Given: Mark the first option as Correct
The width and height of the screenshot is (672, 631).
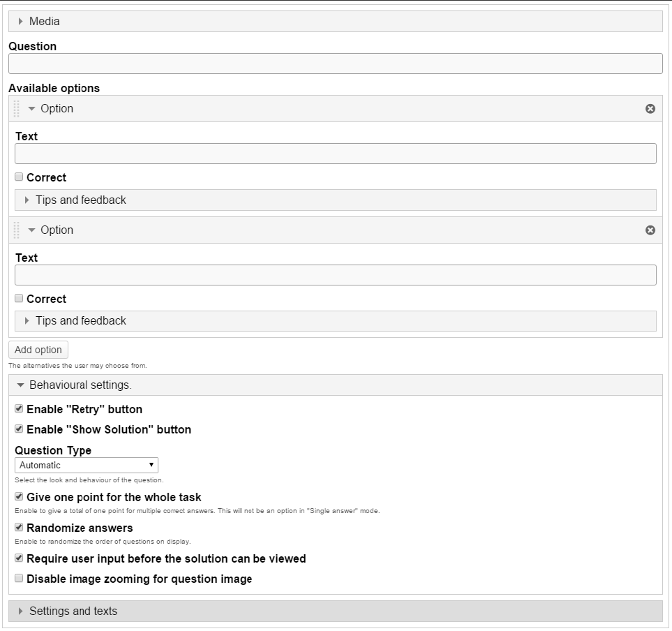Looking at the screenshot, I should coord(20,177).
